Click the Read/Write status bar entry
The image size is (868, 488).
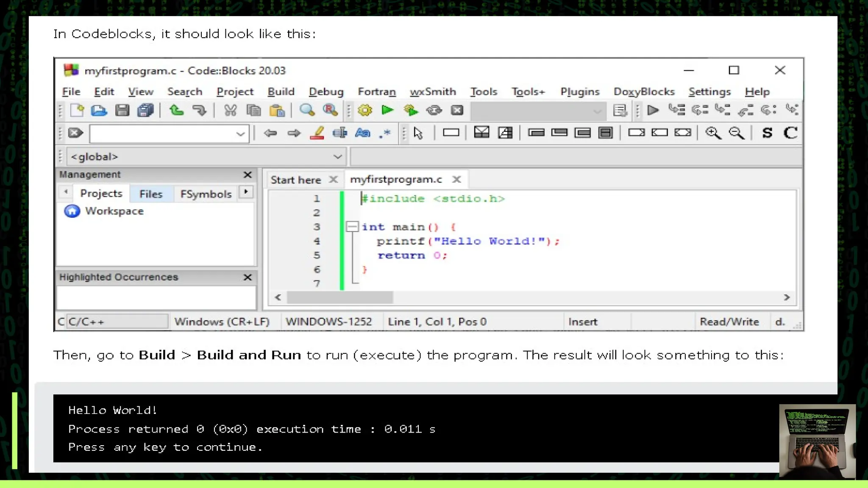[x=729, y=322]
